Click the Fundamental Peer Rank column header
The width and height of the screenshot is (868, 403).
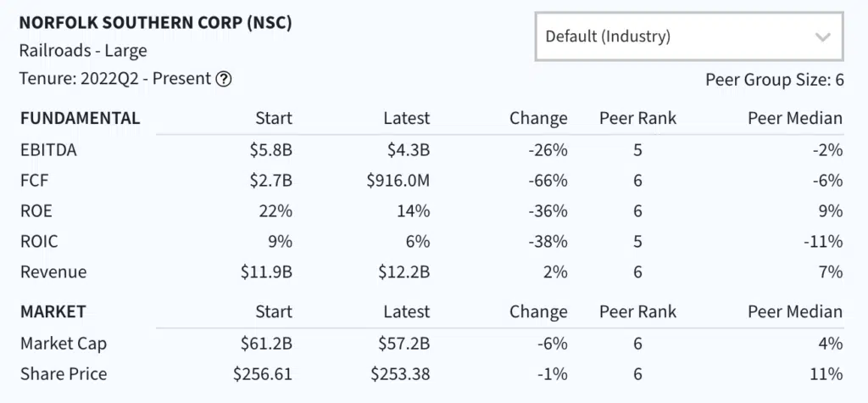pyautogui.click(x=637, y=118)
